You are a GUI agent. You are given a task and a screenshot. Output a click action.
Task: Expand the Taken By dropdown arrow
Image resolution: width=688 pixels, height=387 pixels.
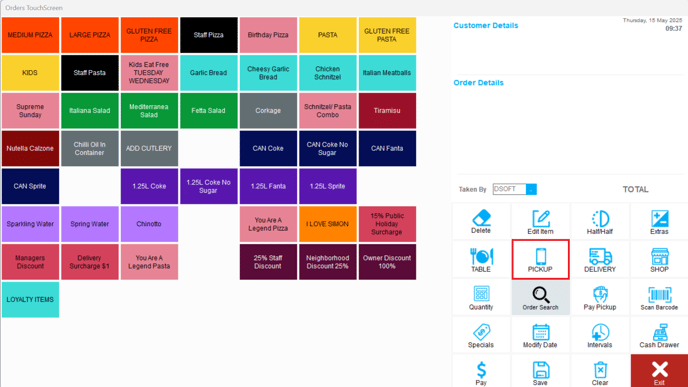click(531, 189)
